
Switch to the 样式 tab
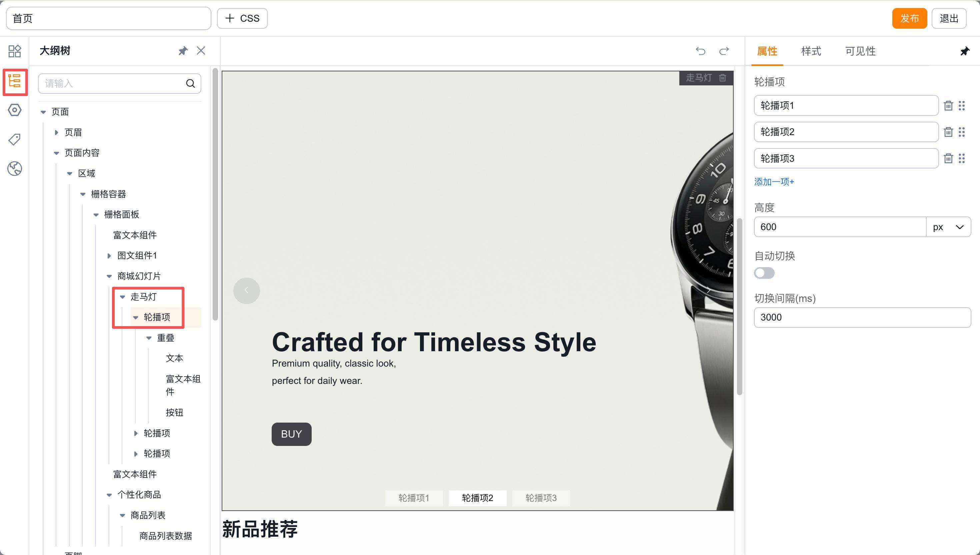tap(811, 51)
